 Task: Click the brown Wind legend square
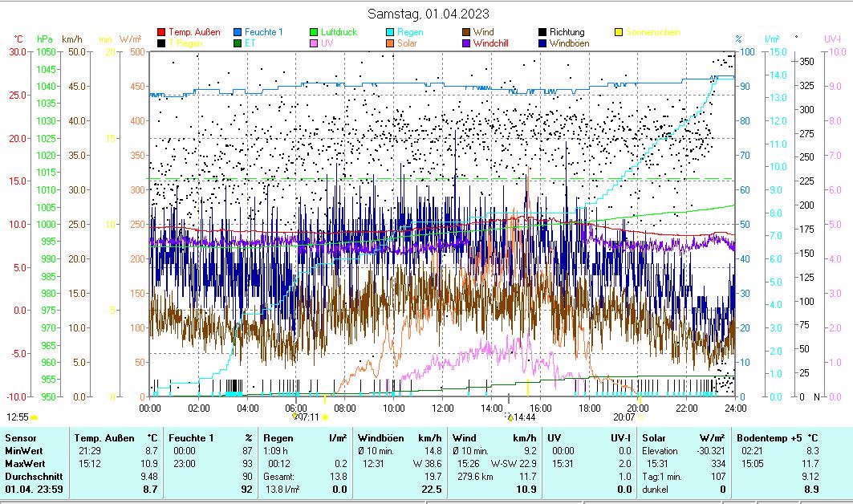466,32
